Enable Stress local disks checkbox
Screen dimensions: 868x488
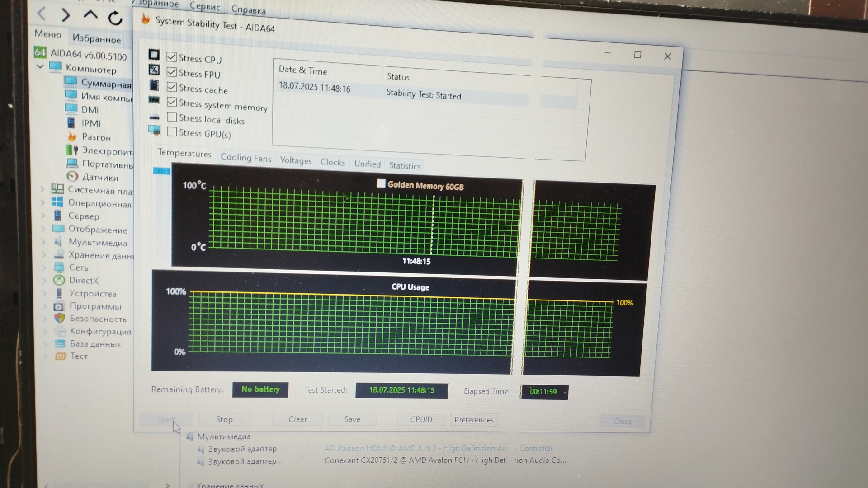click(172, 117)
